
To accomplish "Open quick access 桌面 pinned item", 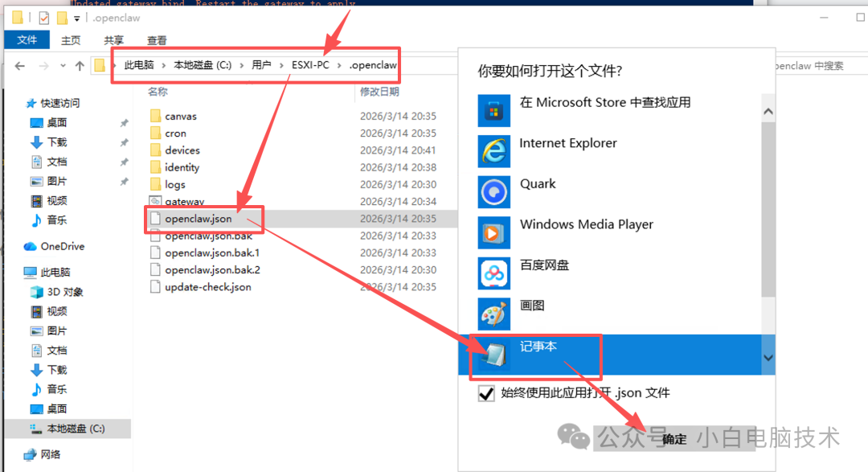I will (x=49, y=122).
